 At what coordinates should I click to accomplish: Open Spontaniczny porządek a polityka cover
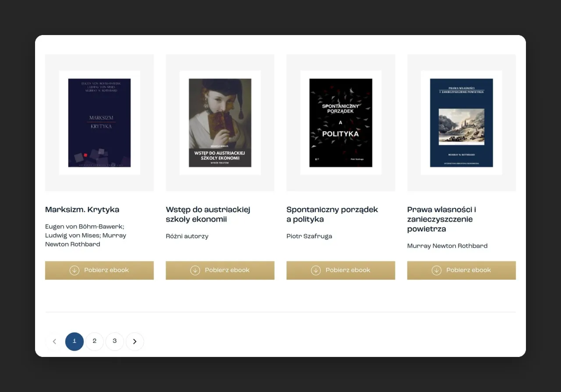coord(341,123)
